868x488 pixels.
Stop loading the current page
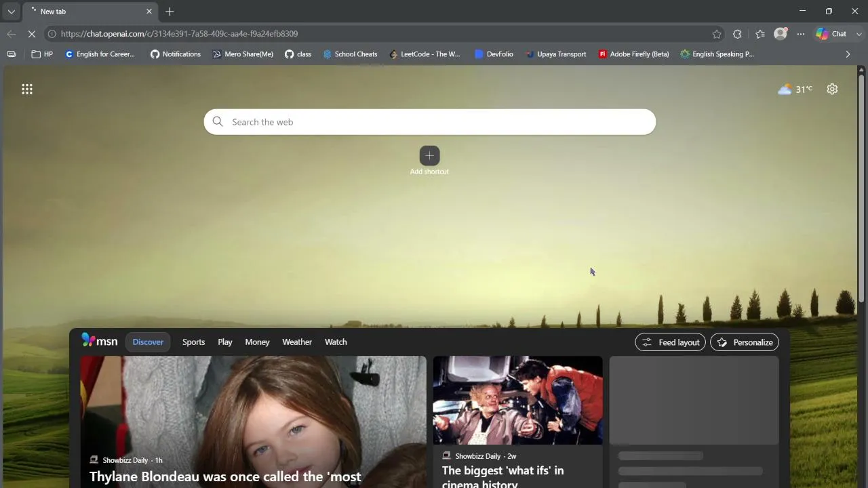coord(33,34)
